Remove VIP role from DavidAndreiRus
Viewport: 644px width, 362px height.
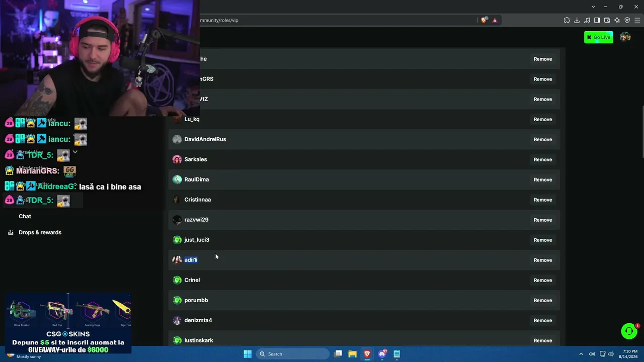coord(543,139)
